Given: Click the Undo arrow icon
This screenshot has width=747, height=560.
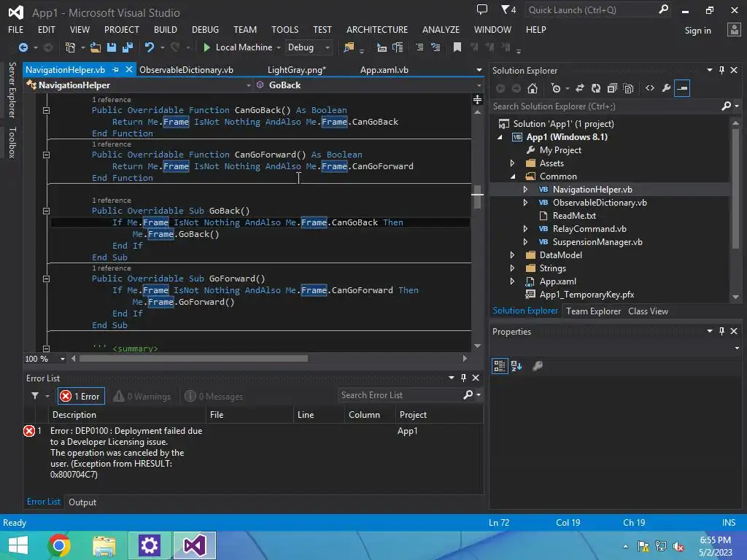Looking at the screenshot, I should [149, 47].
